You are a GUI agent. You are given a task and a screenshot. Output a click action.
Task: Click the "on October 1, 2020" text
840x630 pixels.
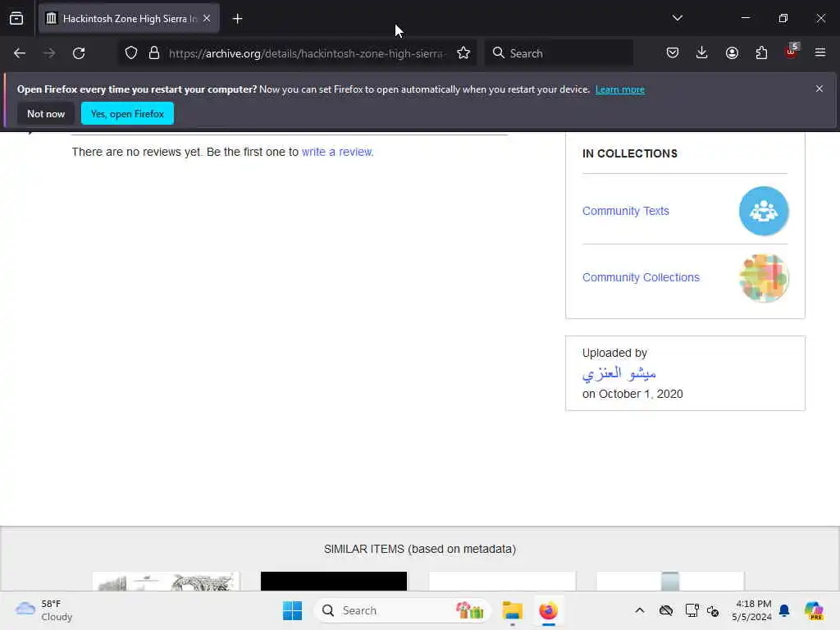tap(632, 395)
